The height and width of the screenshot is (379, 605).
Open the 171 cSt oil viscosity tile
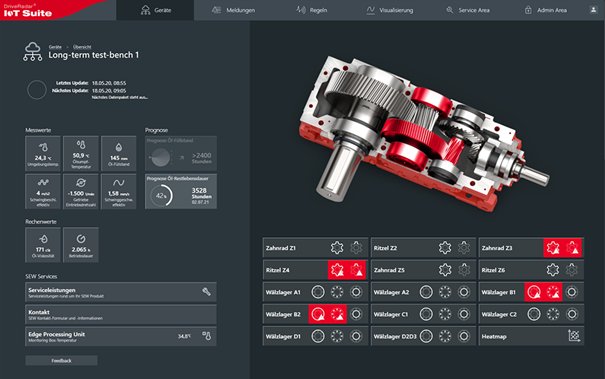click(x=43, y=245)
